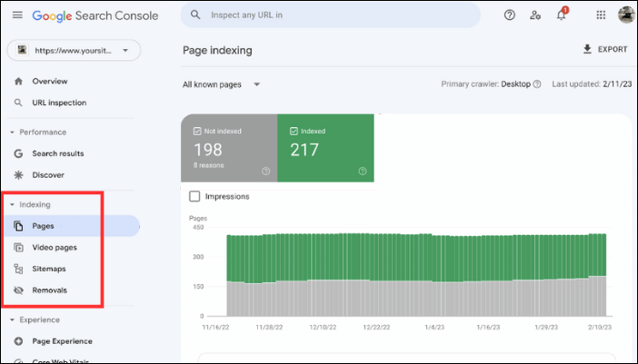The width and height of the screenshot is (638, 364).
Task: Click the Sitemaps tree icon
Action: 18,269
